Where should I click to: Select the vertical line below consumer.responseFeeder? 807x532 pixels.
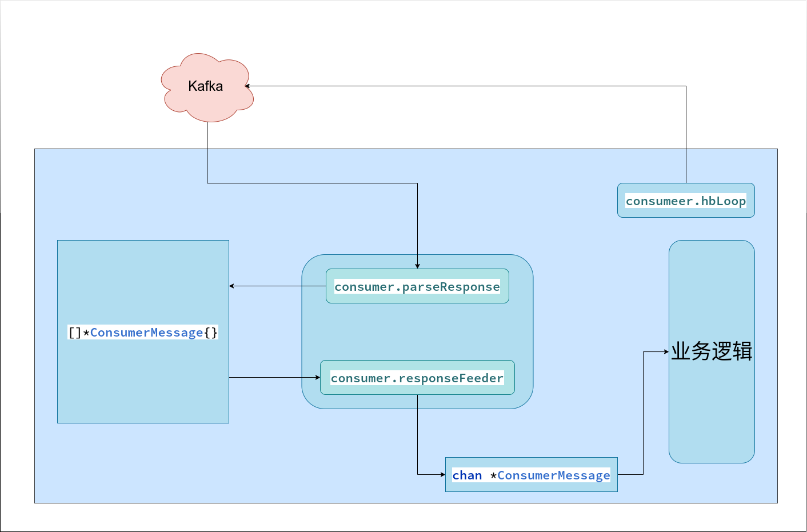(417, 434)
